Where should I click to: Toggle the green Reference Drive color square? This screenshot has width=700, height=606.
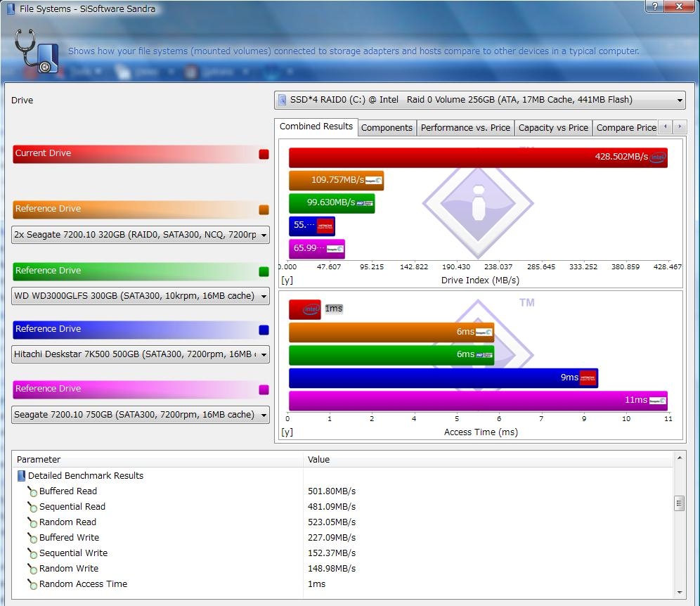264,271
